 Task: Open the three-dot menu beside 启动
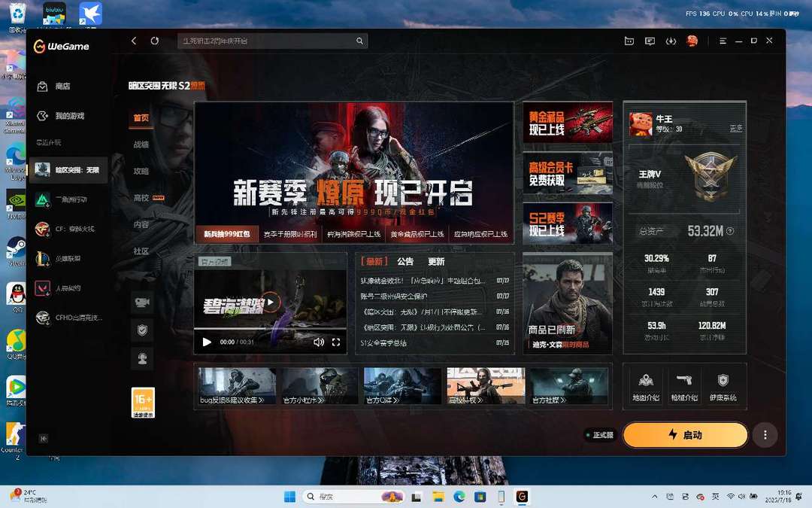click(x=765, y=435)
